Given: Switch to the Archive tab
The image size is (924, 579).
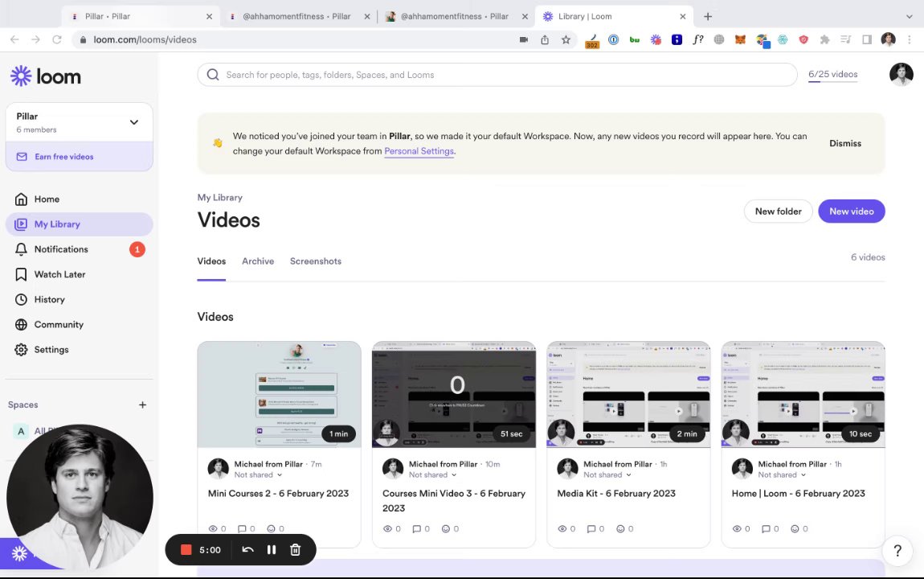Looking at the screenshot, I should click(x=258, y=261).
